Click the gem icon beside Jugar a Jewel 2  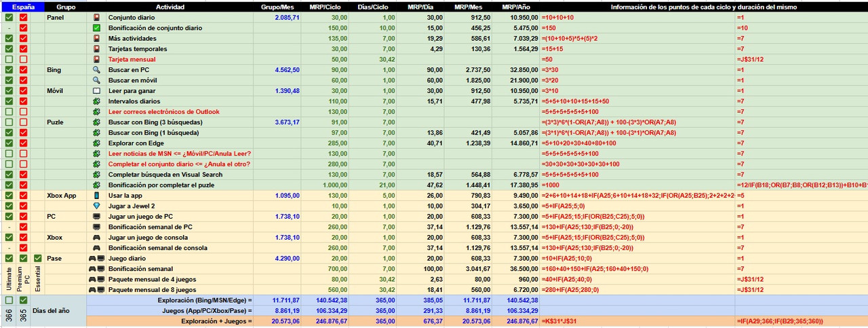click(96, 206)
